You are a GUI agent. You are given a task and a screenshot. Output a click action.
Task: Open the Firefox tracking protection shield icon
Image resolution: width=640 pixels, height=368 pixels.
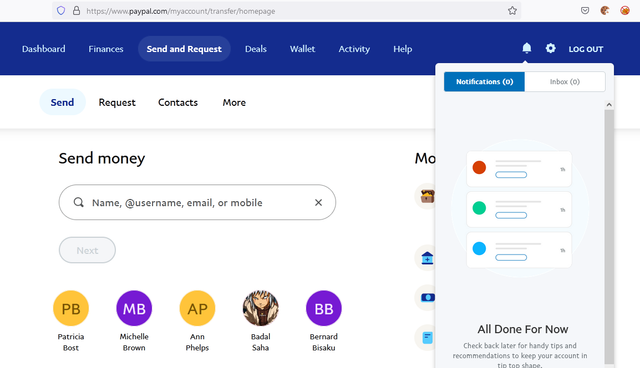[61, 11]
